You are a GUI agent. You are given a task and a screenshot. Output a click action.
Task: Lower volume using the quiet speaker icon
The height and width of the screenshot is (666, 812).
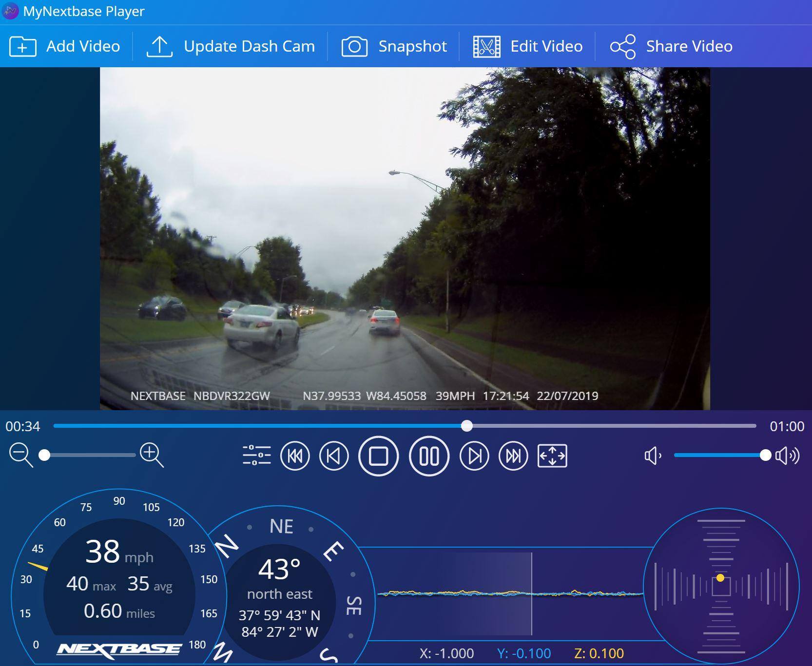click(653, 456)
